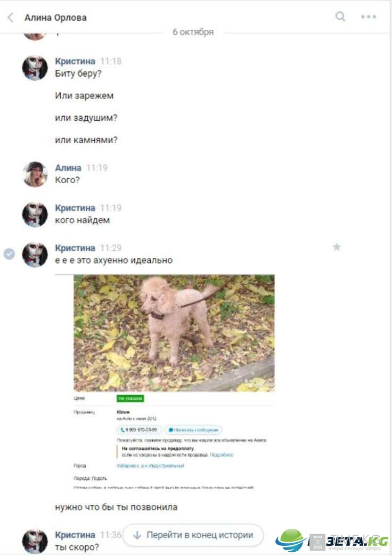This screenshot has width=392, height=556.
Task: Click Кристина's avatar at 11:18 message
Action: [x=35, y=68]
